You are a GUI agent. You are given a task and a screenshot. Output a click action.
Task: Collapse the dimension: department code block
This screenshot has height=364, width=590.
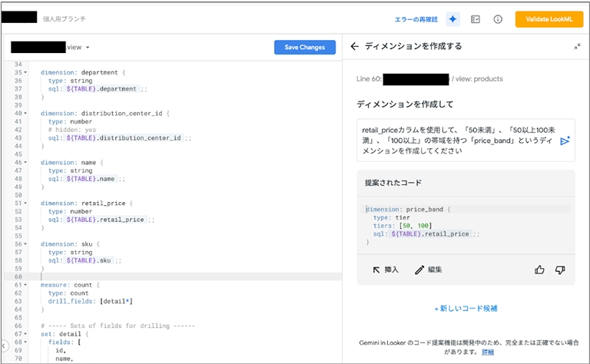tap(25, 72)
